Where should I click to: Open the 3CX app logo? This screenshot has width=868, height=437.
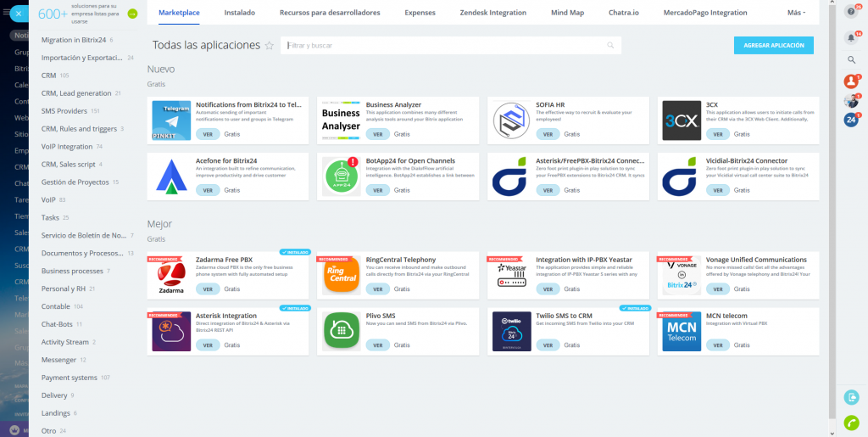click(x=682, y=120)
